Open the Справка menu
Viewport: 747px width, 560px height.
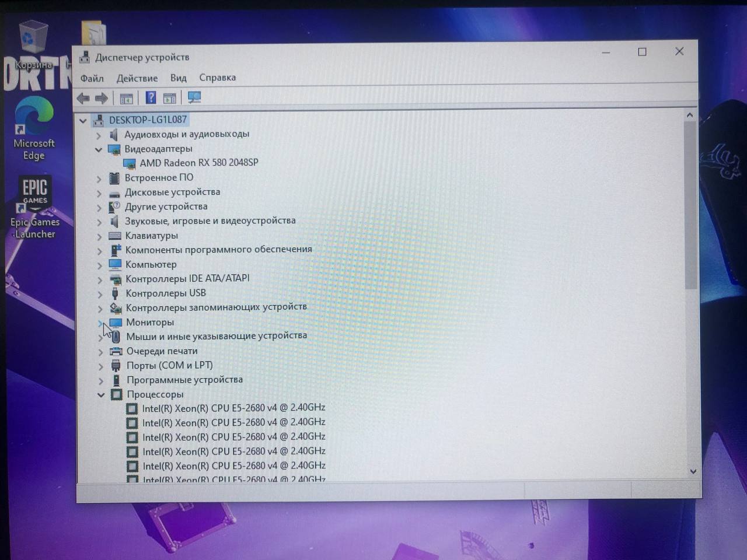click(x=217, y=78)
